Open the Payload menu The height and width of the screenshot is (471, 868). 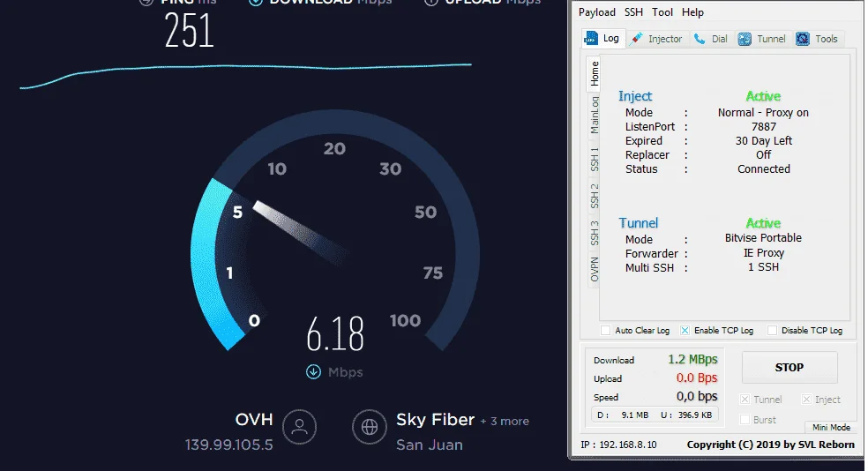tap(596, 12)
